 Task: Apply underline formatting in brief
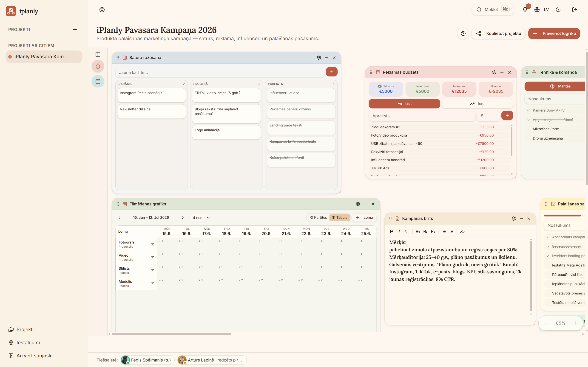click(407, 232)
